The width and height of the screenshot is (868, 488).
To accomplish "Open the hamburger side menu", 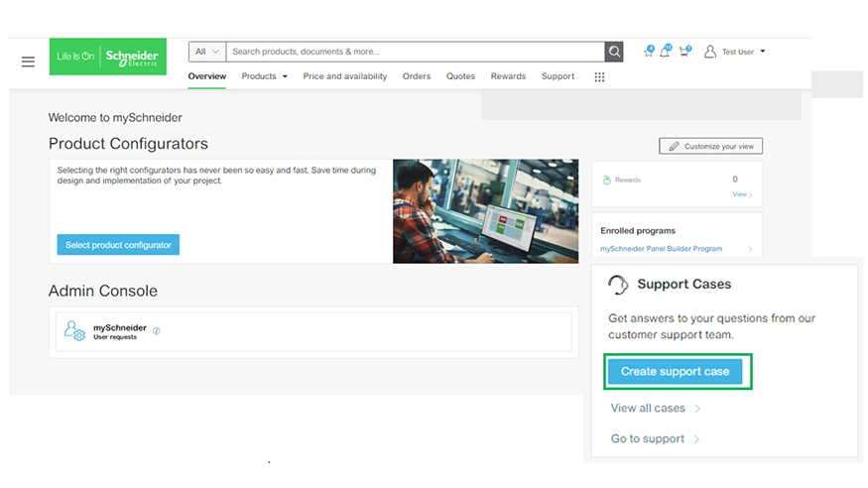I will click(x=28, y=61).
